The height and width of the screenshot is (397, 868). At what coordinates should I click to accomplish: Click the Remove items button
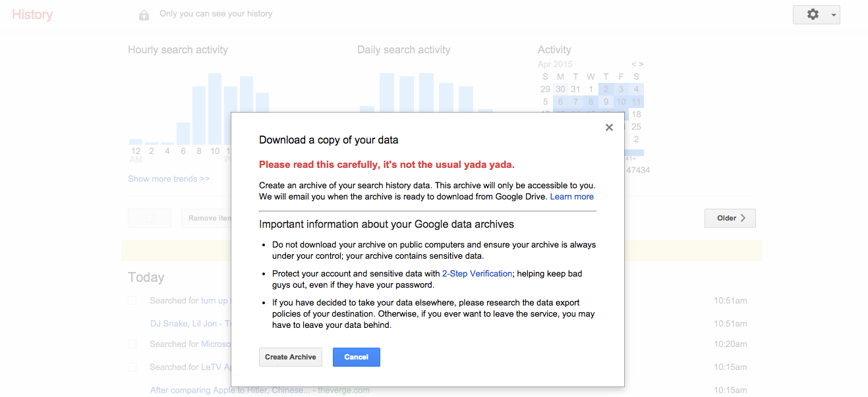coord(208,218)
